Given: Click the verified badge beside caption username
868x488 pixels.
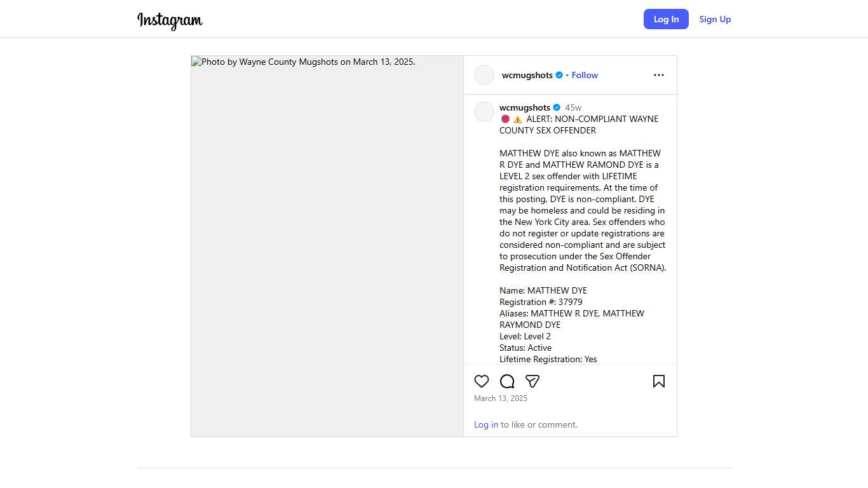Looking at the screenshot, I should pyautogui.click(x=557, y=107).
